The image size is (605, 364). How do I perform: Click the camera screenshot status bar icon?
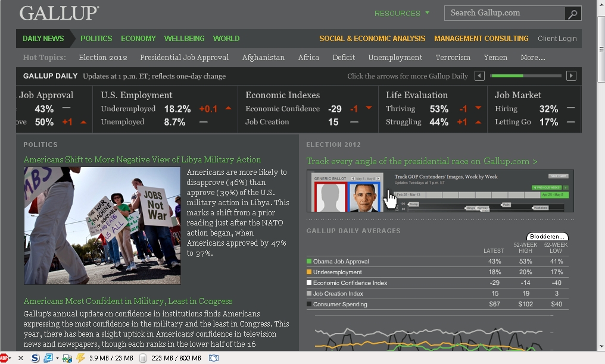click(213, 358)
